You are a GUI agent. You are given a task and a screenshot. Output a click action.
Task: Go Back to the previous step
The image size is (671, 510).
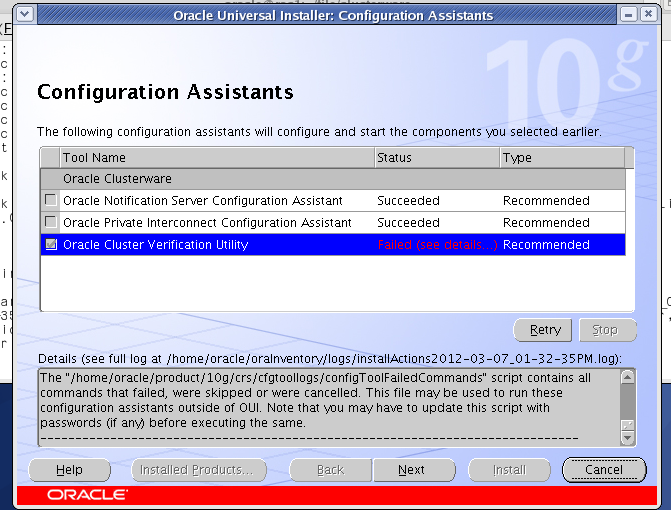tap(330, 470)
